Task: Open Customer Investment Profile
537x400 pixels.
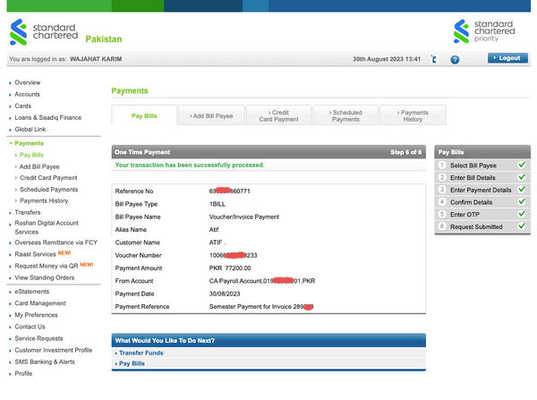Action: (53, 350)
